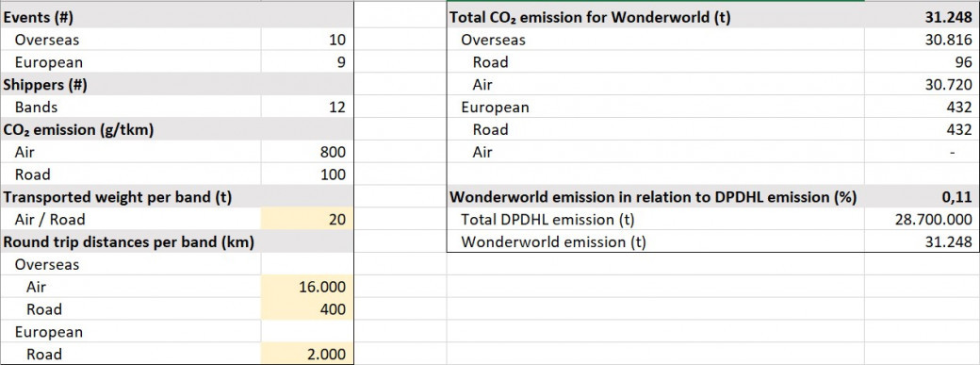Click the overseas Road distance input 400
The height and width of the screenshot is (365, 980).
tap(307, 309)
